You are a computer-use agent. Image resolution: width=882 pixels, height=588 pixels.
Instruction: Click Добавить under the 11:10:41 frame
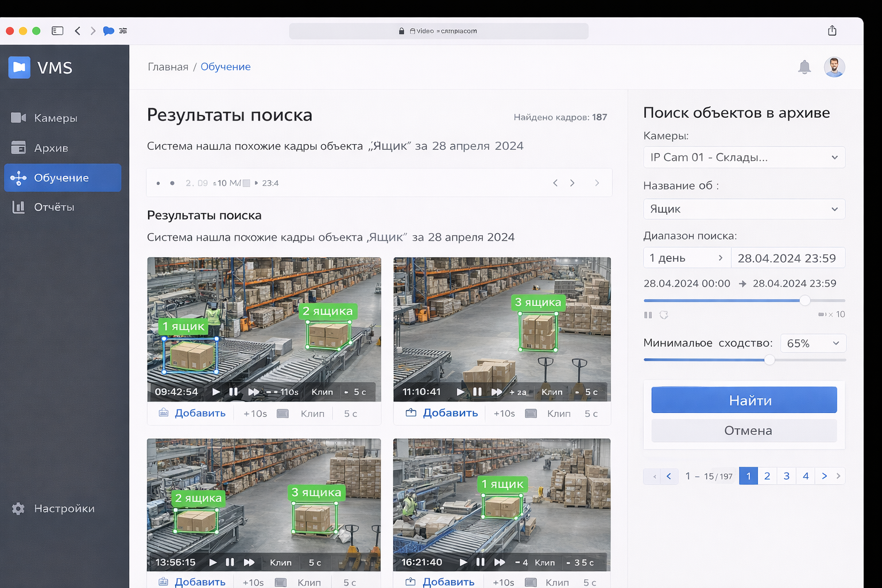coord(450,413)
